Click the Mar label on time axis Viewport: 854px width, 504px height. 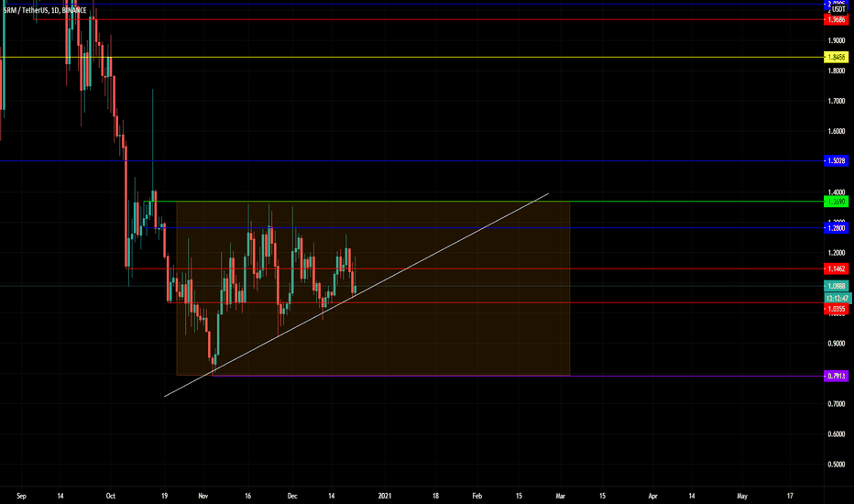[561, 496]
